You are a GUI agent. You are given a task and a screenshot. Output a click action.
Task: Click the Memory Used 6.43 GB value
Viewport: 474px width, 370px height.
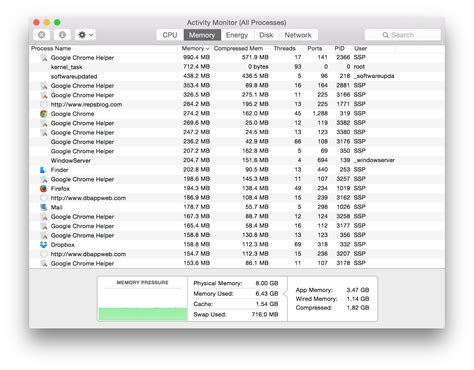click(267, 294)
